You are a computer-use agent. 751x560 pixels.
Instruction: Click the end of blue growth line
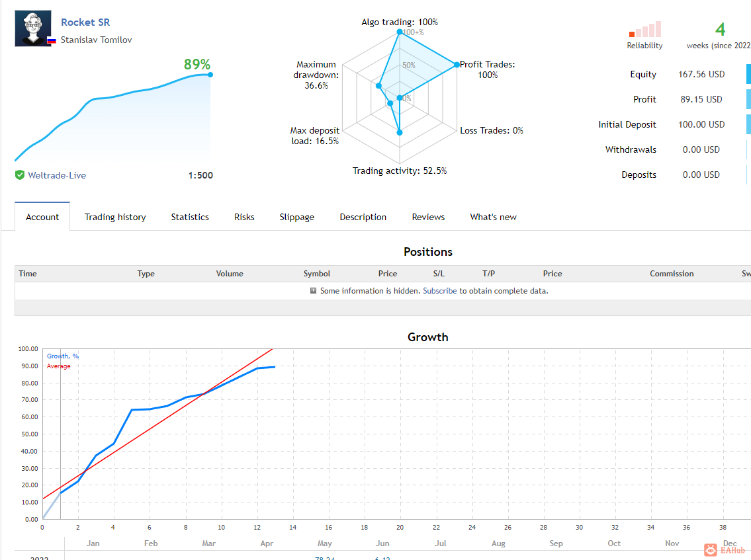click(275, 367)
